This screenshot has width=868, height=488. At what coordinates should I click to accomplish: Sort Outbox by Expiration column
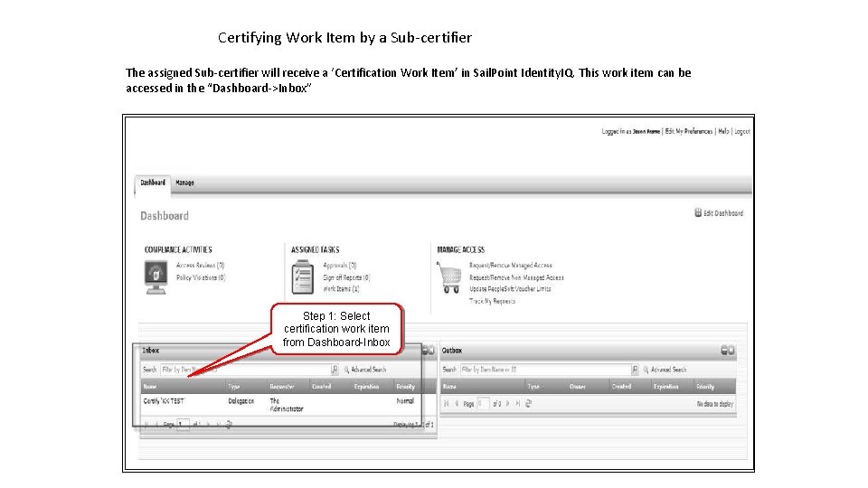coord(666,387)
